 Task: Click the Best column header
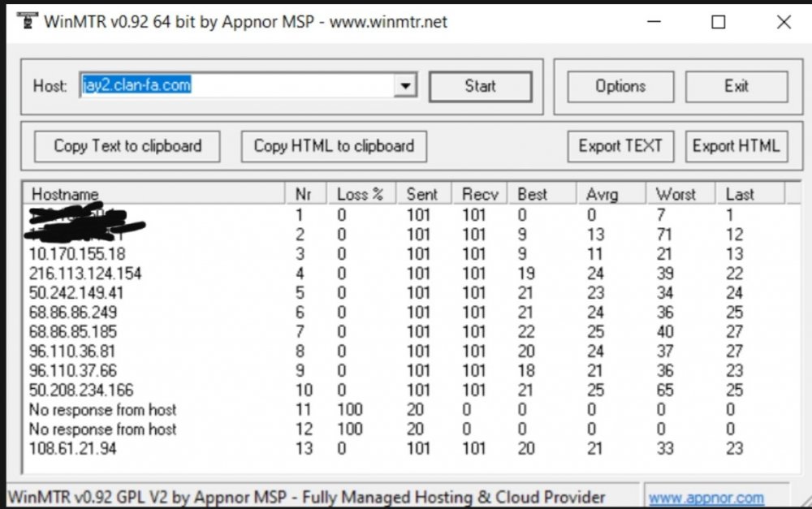(x=542, y=194)
